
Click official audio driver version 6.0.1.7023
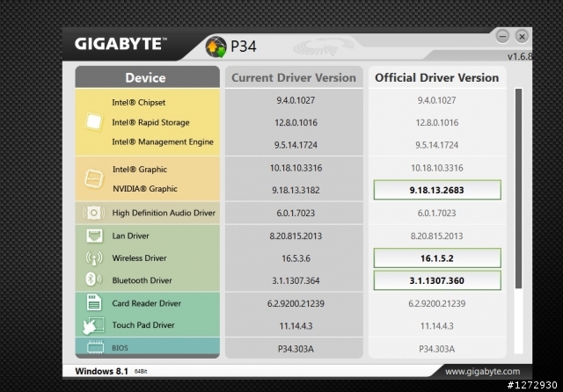[437, 213]
